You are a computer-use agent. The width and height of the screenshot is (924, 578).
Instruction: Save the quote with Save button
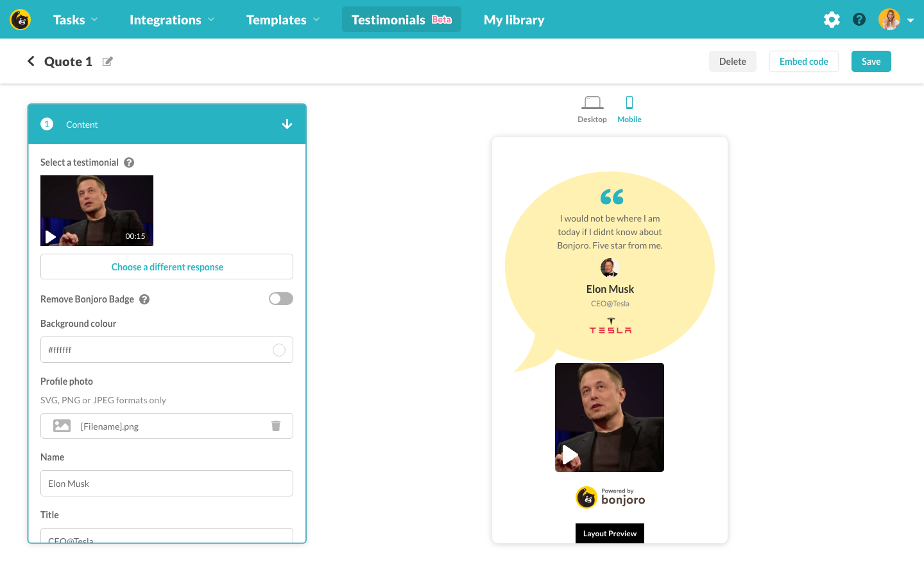(x=871, y=62)
